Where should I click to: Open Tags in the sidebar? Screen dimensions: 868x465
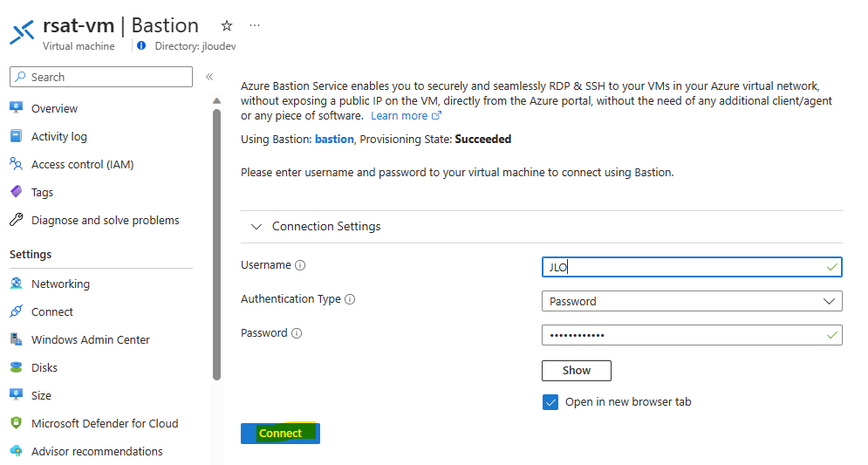[x=42, y=192]
